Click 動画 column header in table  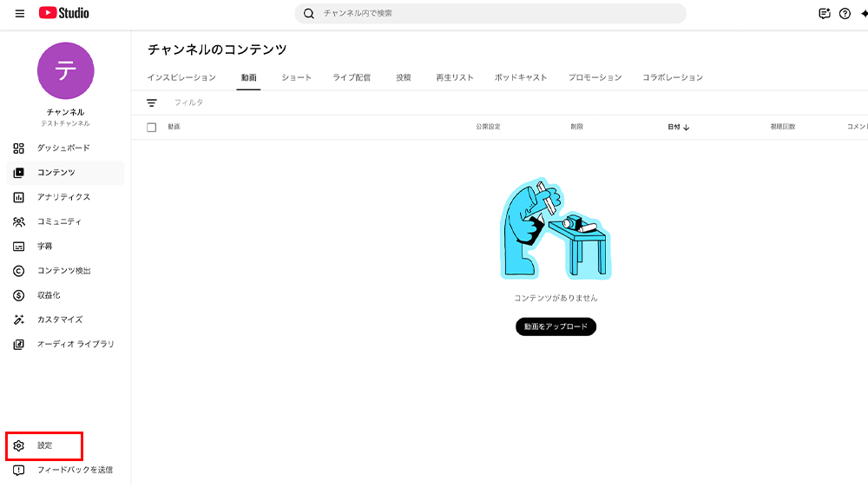click(174, 127)
